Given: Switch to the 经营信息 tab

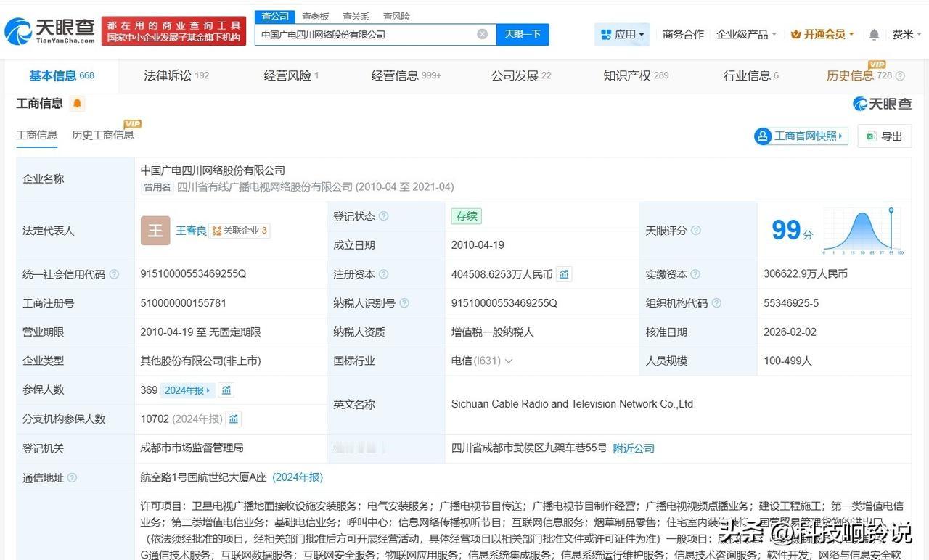Looking at the screenshot, I should 406,75.
